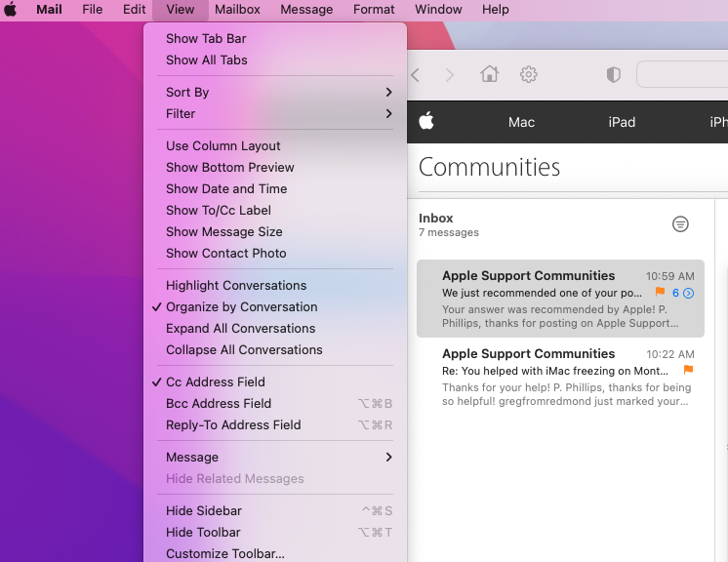Open the File menu

click(x=93, y=10)
